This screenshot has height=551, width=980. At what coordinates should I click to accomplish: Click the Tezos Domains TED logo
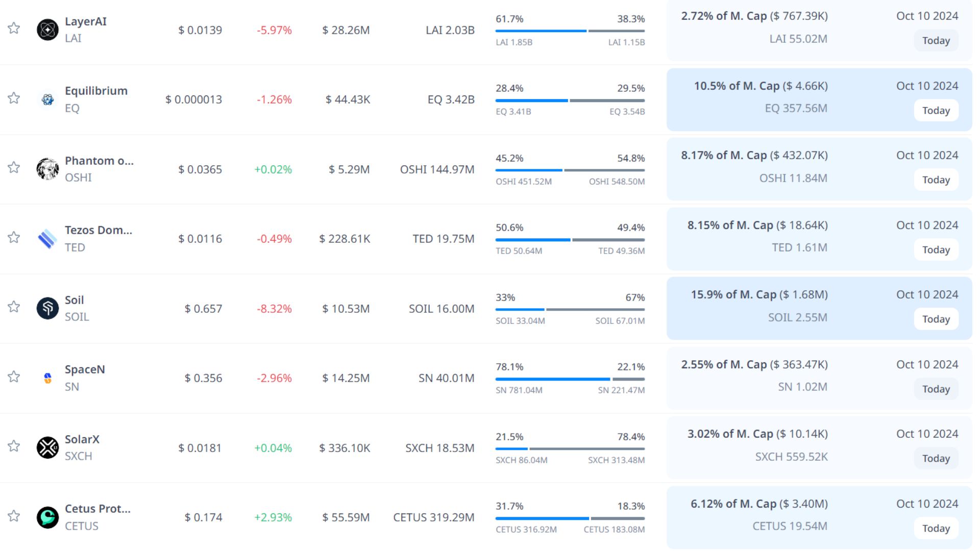47,239
